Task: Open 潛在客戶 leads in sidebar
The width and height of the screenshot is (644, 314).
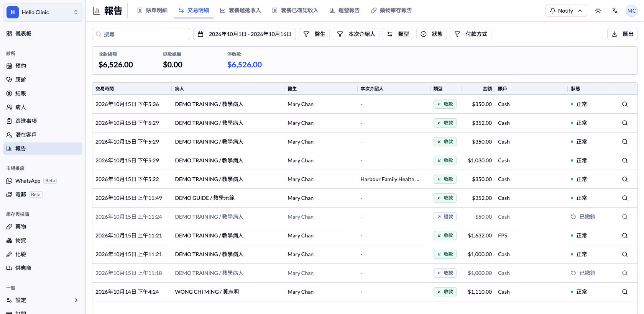Action: (x=43, y=135)
